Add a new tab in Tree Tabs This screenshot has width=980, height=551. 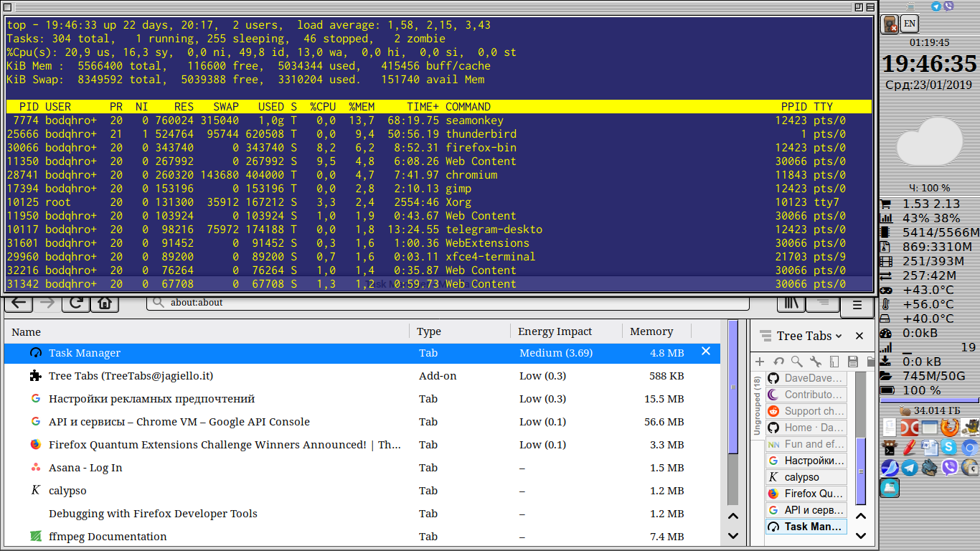coord(760,362)
